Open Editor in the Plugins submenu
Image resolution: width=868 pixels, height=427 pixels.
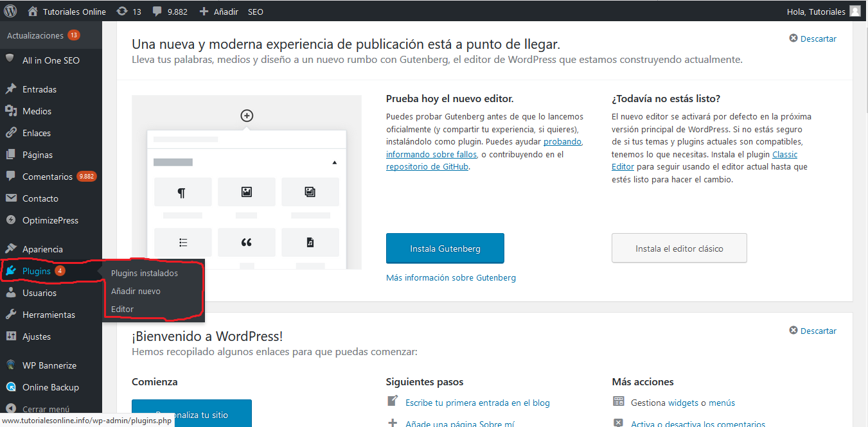click(122, 309)
